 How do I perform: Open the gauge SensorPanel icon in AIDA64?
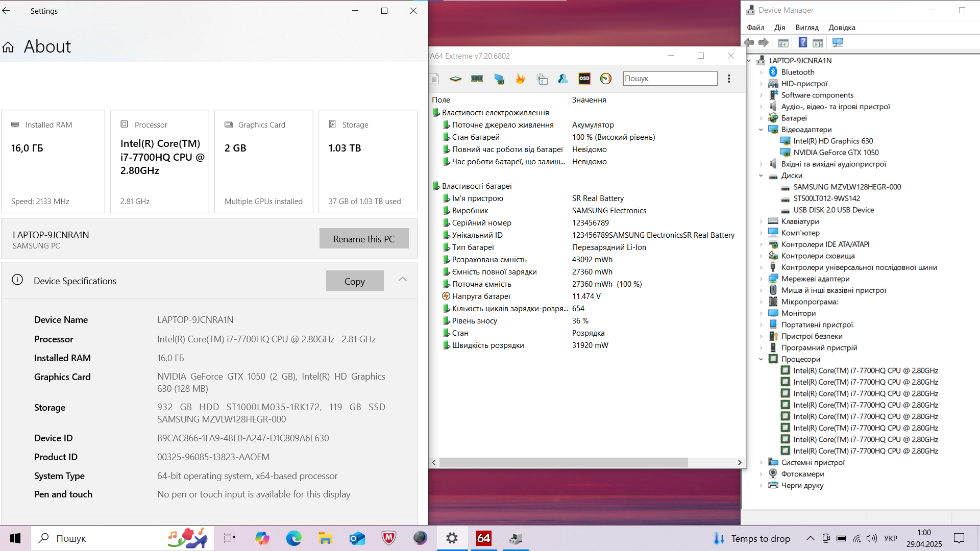606,79
